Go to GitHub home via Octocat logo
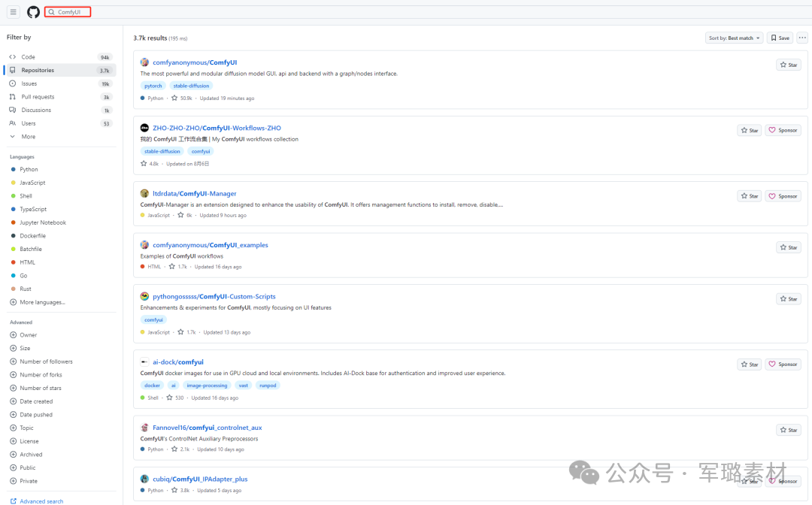Screen dimensions: 812x505 (34, 12)
